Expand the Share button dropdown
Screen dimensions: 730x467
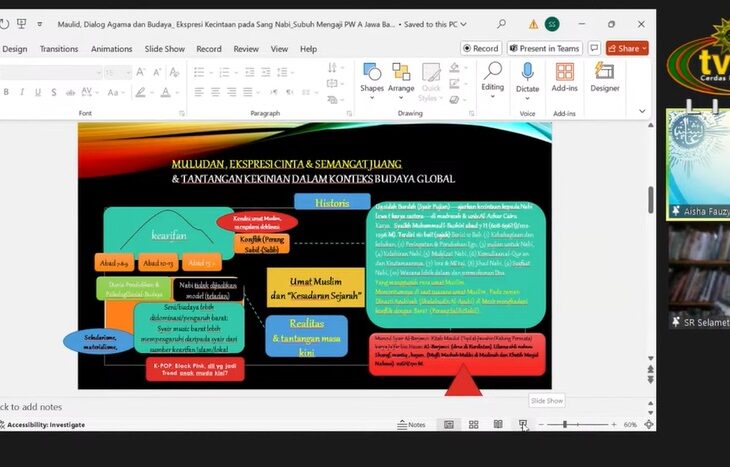pos(644,48)
